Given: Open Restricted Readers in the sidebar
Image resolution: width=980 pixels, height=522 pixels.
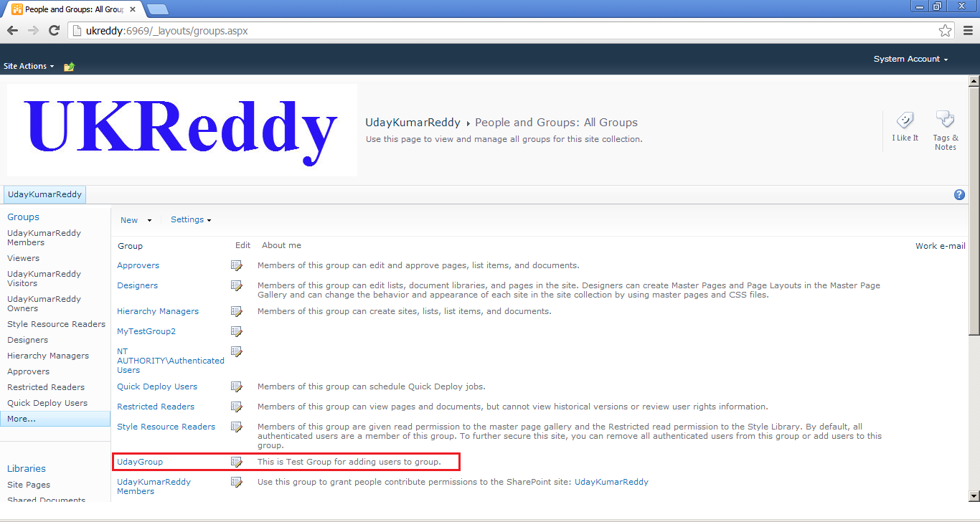Looking at the screenshot, I should click(46, 387).
